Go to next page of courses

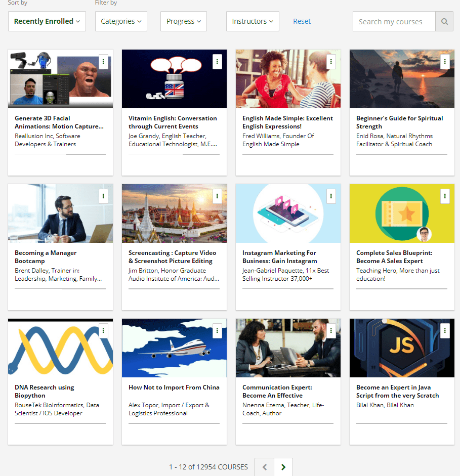(283, 467)
